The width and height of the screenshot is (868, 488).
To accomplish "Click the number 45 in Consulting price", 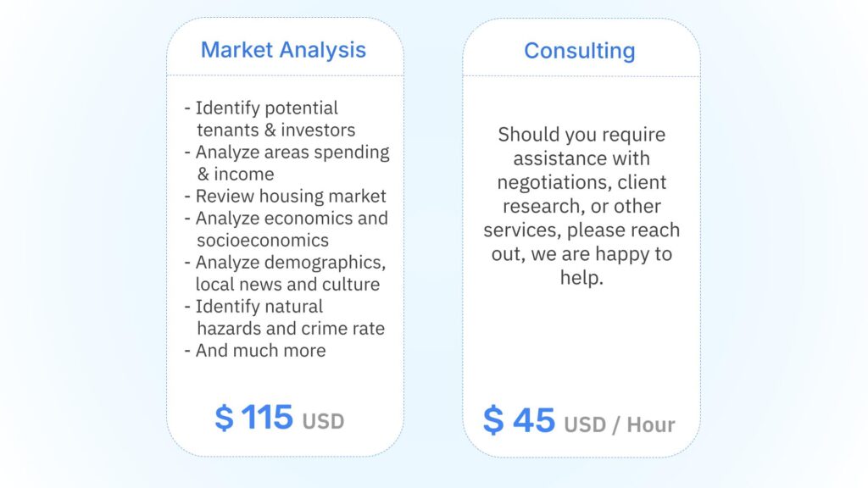I will click(534, 420).
